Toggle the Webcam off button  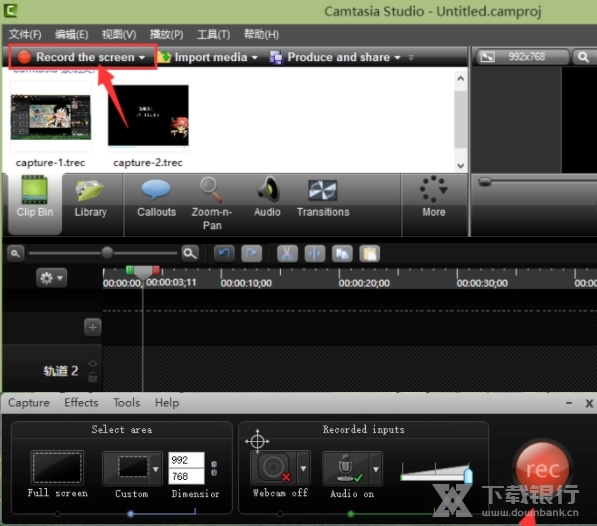(x=273, y=468)
